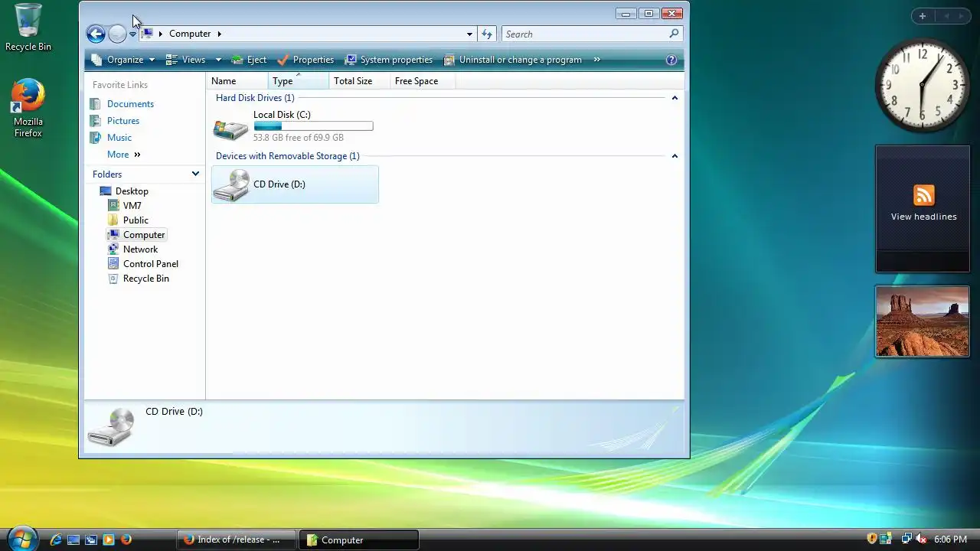Select Desktop in folder tree
The width and height of the screenshot is (980, 551).
point(132,191)
